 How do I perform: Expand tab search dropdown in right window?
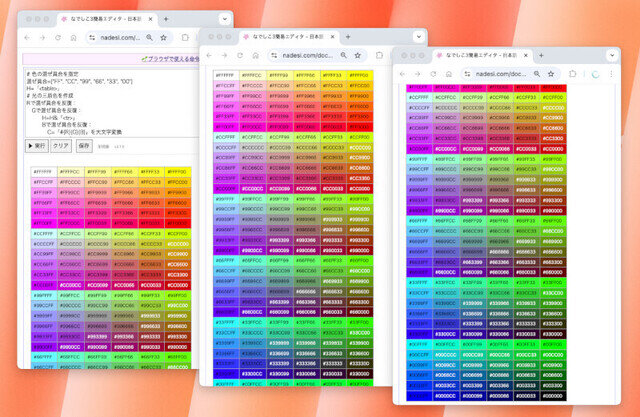tap(612, 55)
